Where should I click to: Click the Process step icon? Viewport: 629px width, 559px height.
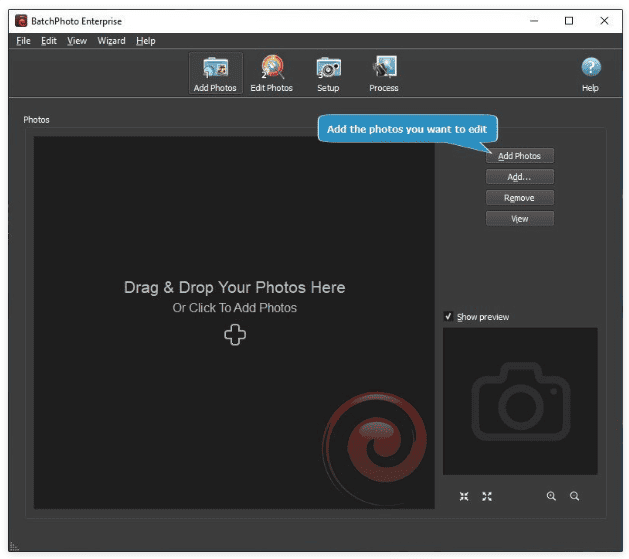pos(384,73)
